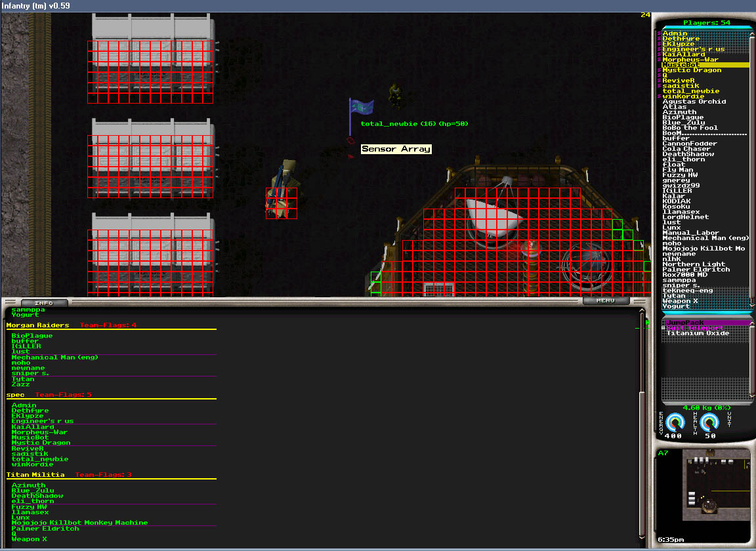Click the Health gauge dial
The height and width of the screenshot is (551, 756).
709,423
